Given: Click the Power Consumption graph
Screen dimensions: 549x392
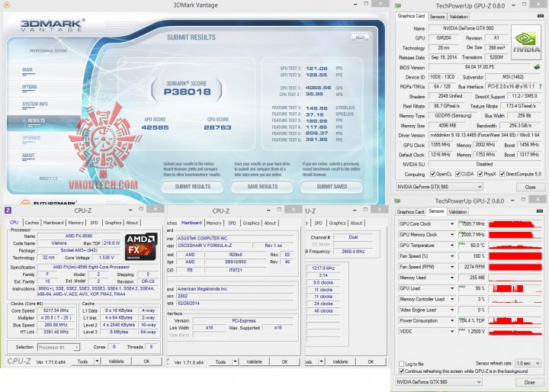Looking at the screenshot, I should (515, 320).
